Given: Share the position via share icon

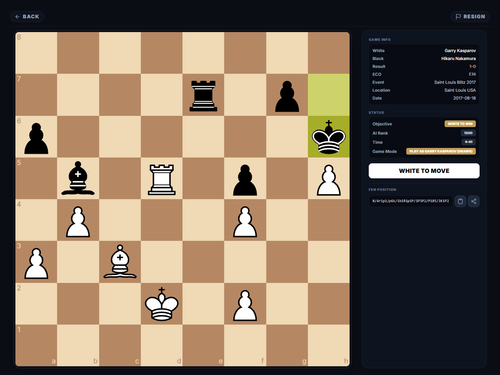Looking at the screenshot, I should (x=474, y=201).
